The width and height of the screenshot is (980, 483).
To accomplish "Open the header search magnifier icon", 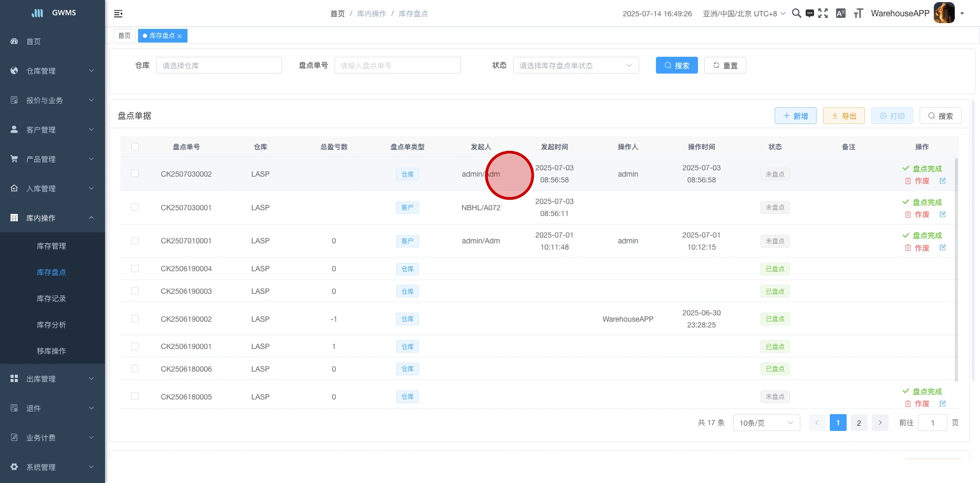I will point(796,14).
